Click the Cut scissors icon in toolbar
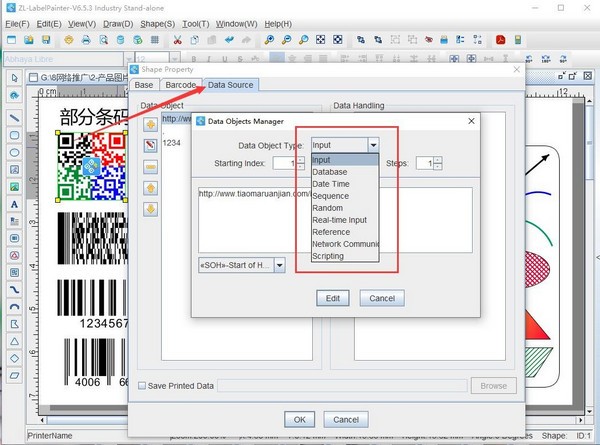The image size is (600, 445). point(177,41)
